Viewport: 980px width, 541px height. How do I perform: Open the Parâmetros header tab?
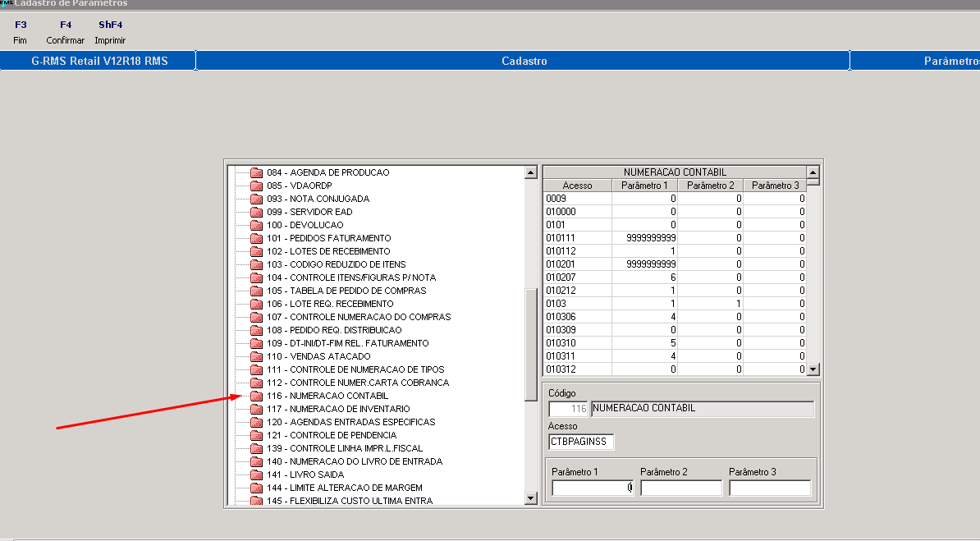(915, 61)
